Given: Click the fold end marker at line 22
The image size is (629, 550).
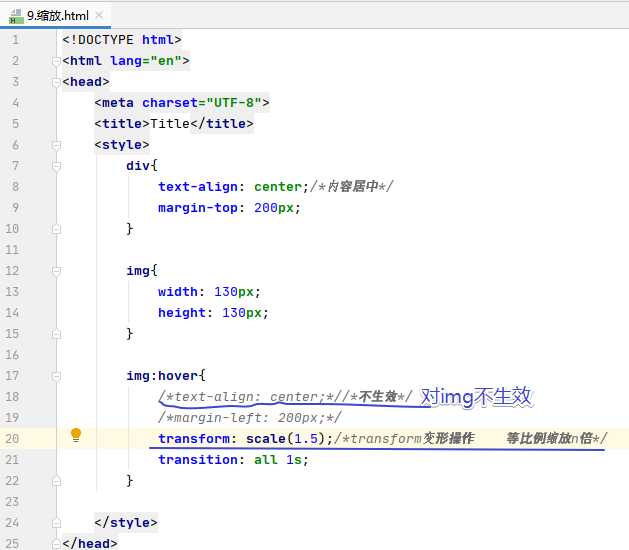Looking at the screenshot, I should 56,481.
